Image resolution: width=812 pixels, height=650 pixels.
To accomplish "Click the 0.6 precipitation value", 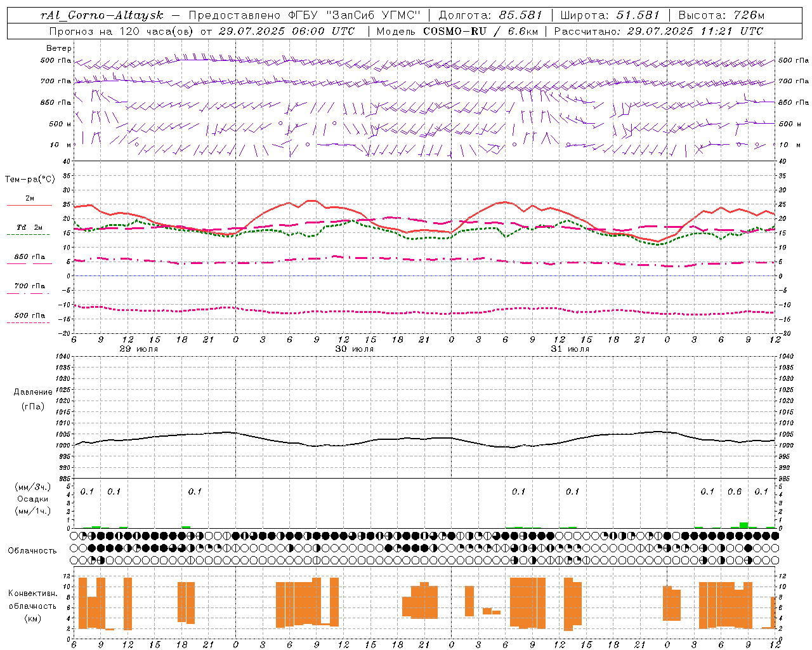I will pos(735,491).
